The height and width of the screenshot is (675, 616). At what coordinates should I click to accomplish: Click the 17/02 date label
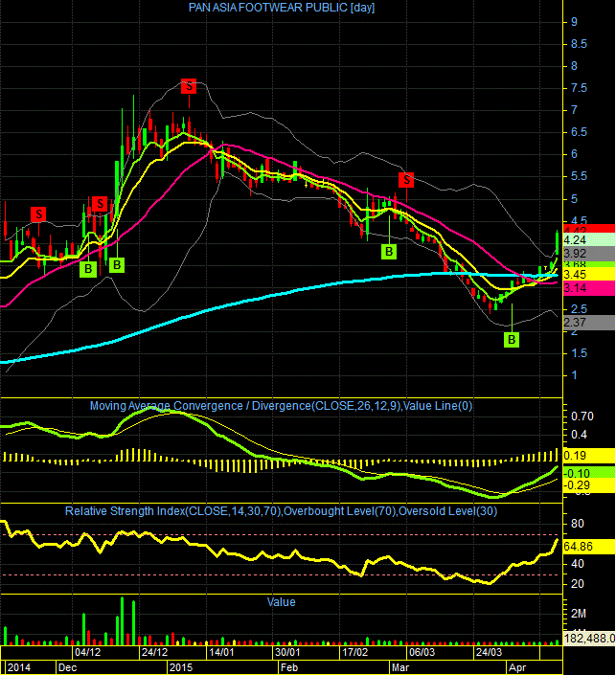(355, 652)
